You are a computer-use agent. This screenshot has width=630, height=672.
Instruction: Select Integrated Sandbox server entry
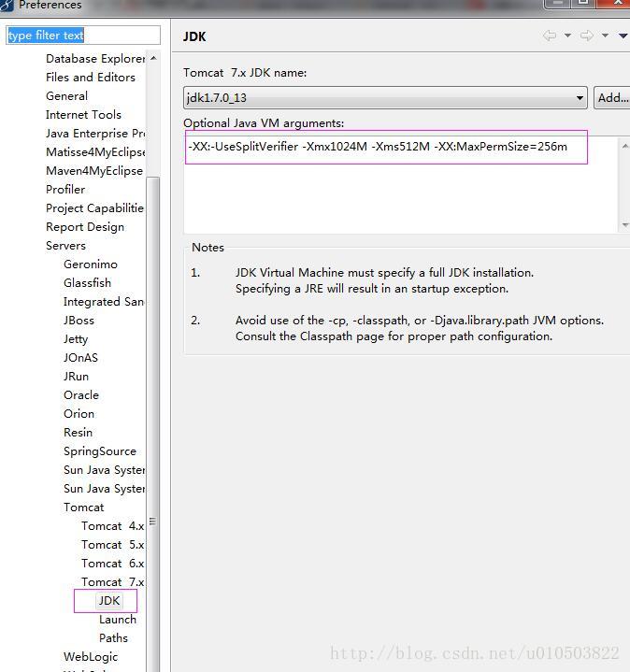pos(104,302)
